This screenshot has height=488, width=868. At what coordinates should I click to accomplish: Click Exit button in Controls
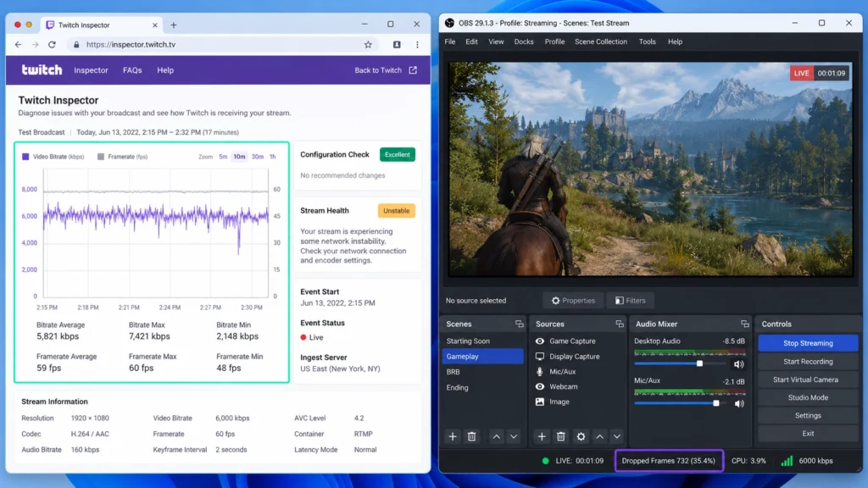808,433
